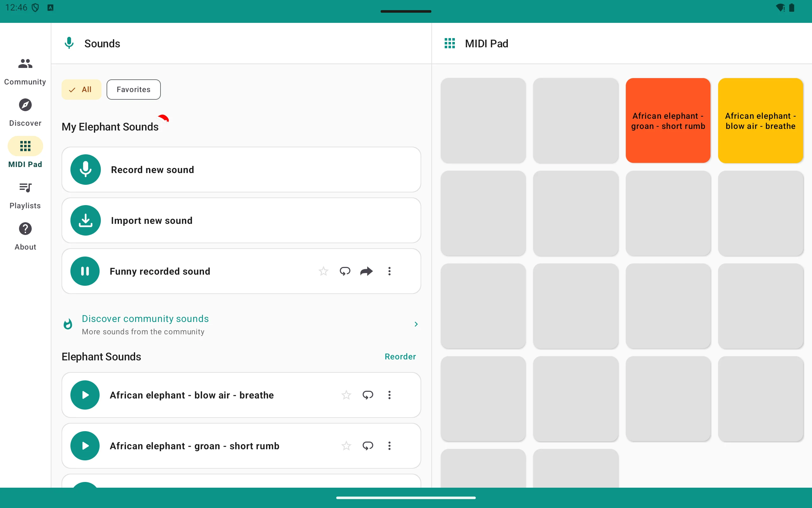This screenshot has width=812, height=508.
Task: Click the Record new sound card label
Action: point(152,170)
